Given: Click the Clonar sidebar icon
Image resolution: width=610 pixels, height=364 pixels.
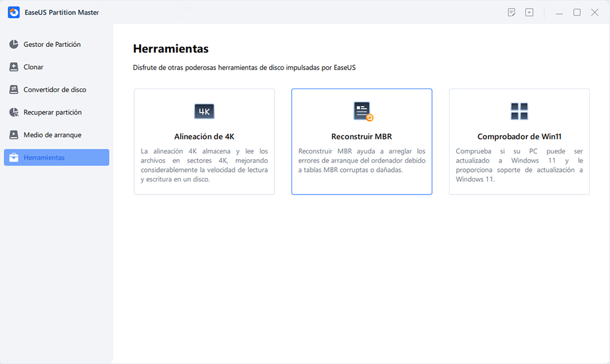Looking at the screenshot, I should tap(13, 67).
